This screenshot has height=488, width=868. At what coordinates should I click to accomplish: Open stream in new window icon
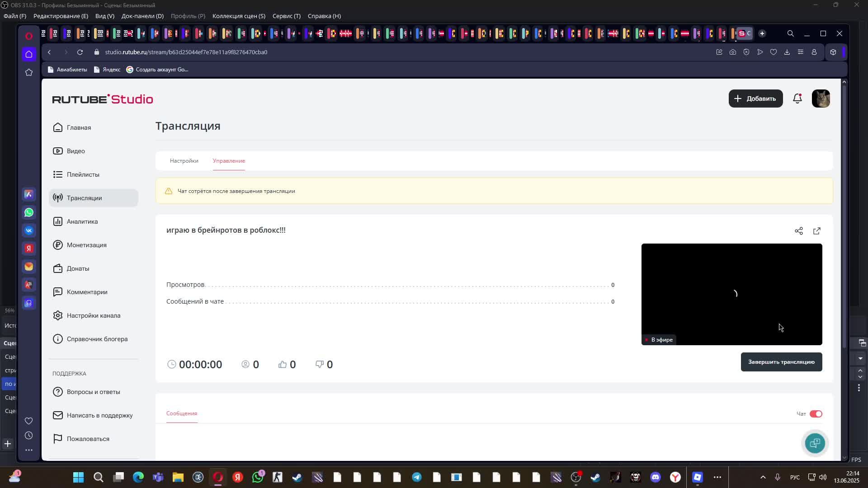[817, 231]
